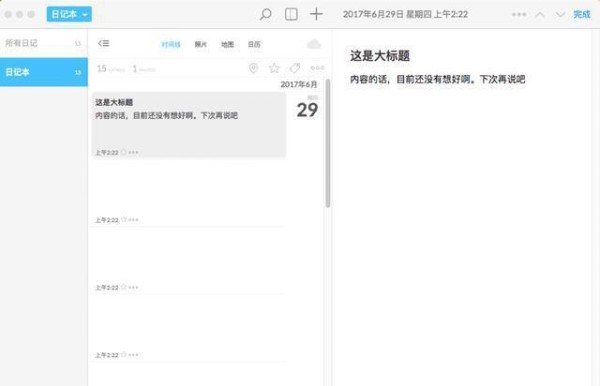
Task: Open more options beside tag filter
Action: (x=317, y=68)
